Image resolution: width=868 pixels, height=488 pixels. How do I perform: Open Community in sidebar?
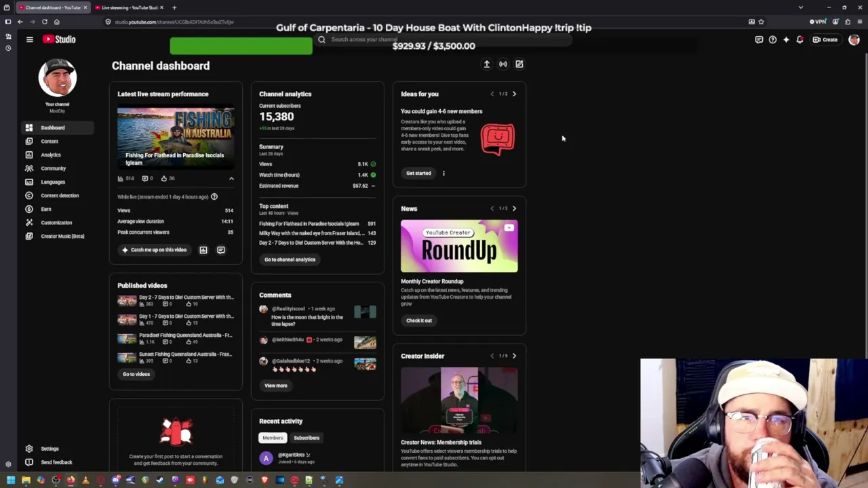(57, 168)
